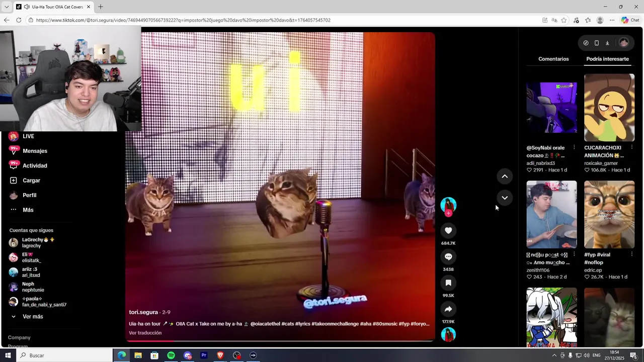The image size is (644, 362).
Task: Open the CUCARACHOXI ANIMACIÓN thumbnail
Action: (609, 108)
